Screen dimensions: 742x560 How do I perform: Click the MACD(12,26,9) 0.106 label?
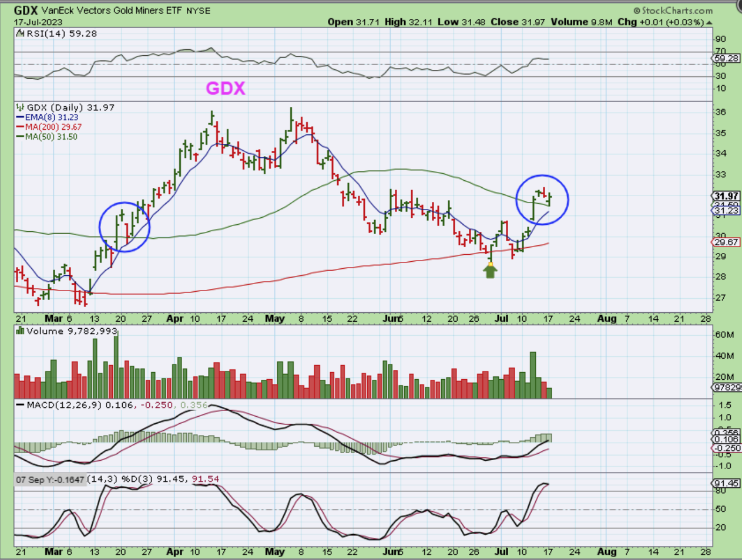[81, 405]
